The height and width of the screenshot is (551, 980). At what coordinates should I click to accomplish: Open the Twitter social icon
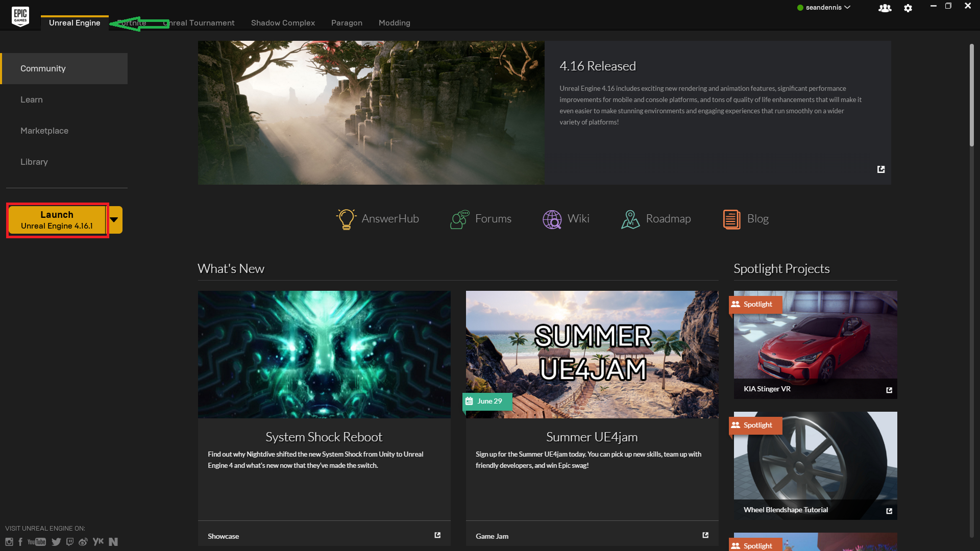[x=56, y=542]
